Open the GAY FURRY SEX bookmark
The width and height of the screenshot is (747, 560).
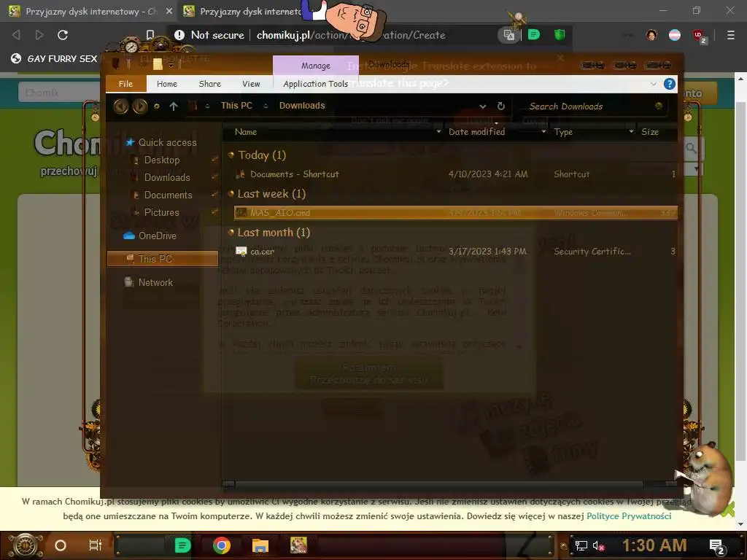coord(54,58)
